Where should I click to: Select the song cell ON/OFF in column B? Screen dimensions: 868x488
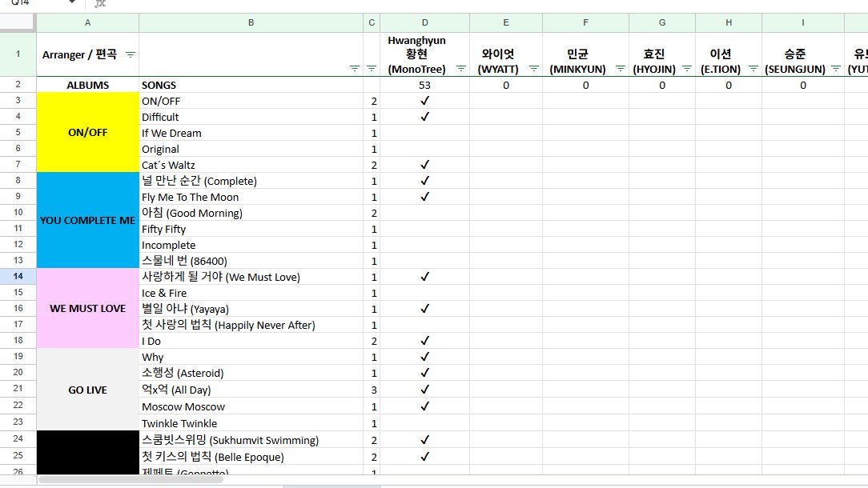coord(251,102)
